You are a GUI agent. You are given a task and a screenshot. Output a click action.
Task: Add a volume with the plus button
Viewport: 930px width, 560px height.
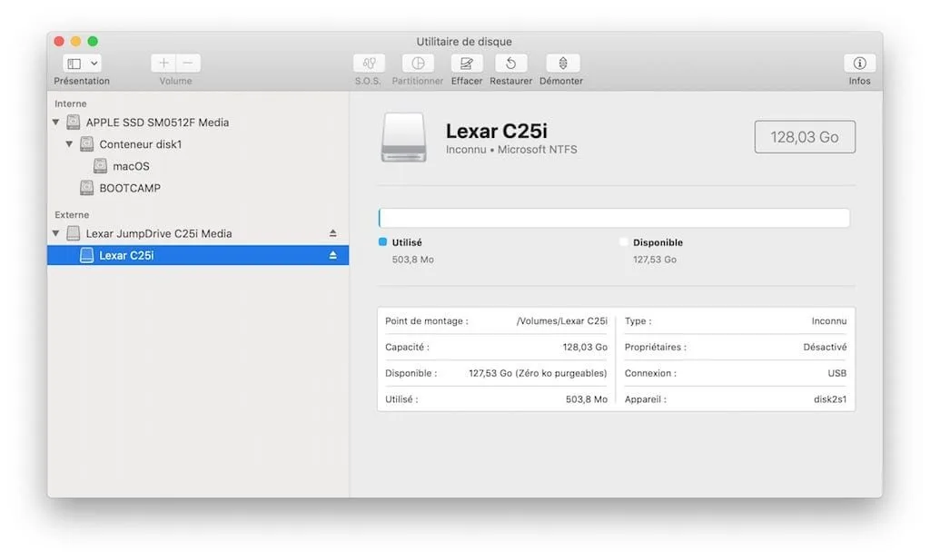coord(162,64)
